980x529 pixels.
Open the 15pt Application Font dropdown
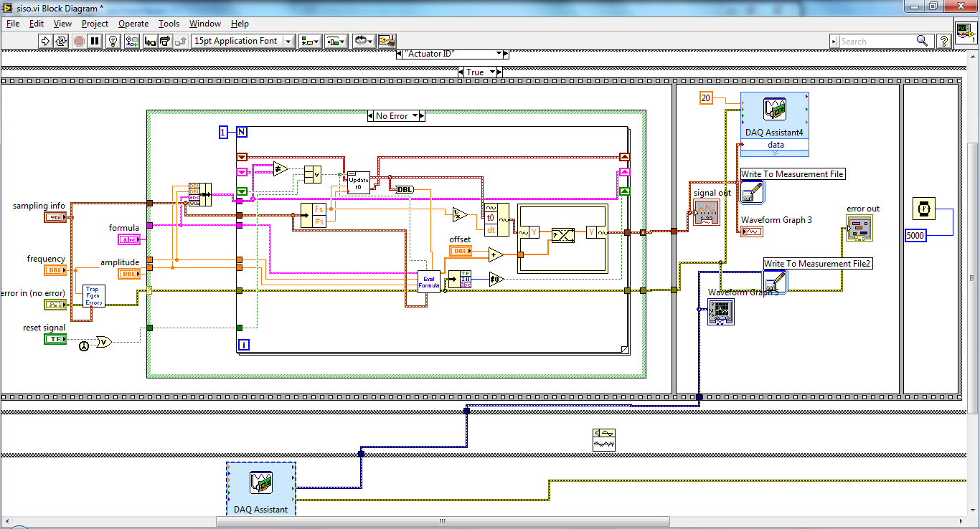243,41
